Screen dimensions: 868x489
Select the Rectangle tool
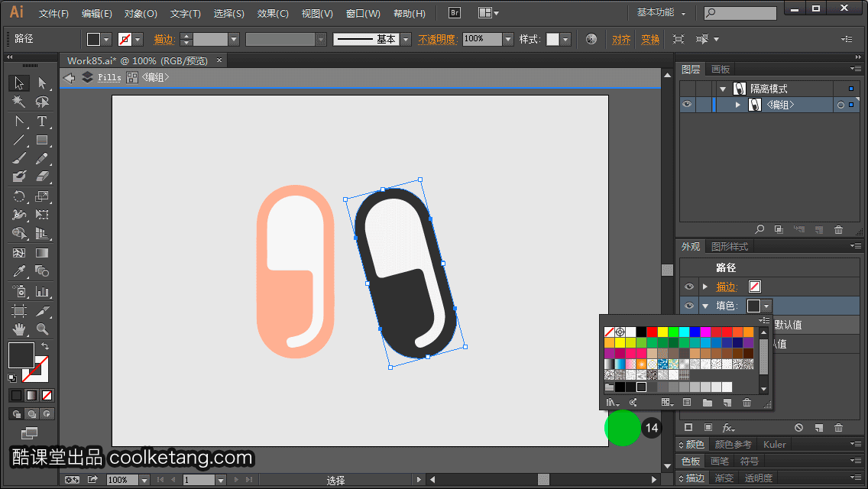click(42, 140)
